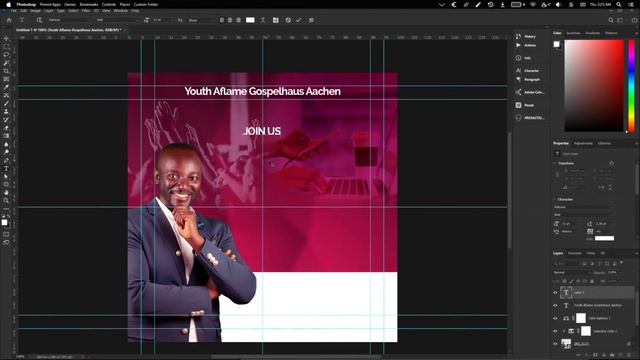Click the JOIN US text on canvas
Screen dimensions: 640x360
tap(262, 131)
